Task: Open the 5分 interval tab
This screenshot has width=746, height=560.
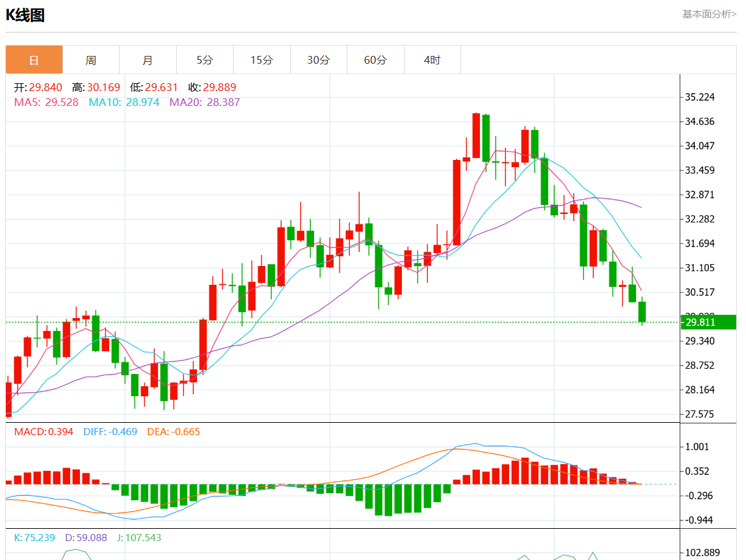Action: 205,60
